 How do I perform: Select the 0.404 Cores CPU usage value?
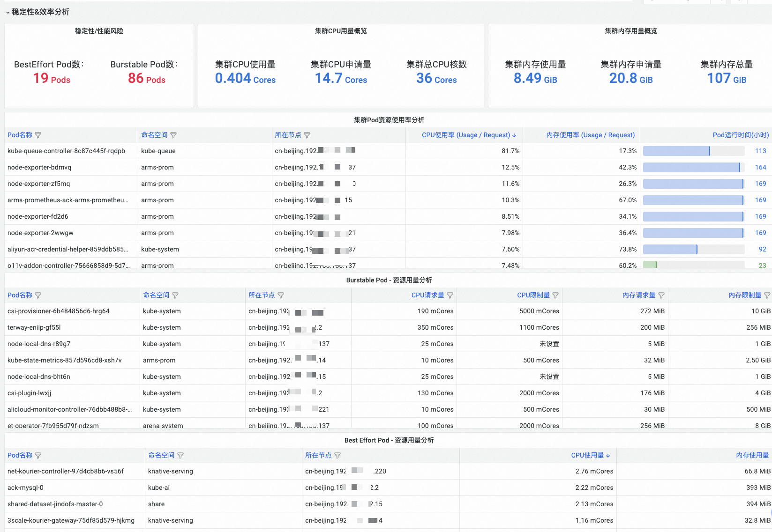tap(245, 78)
